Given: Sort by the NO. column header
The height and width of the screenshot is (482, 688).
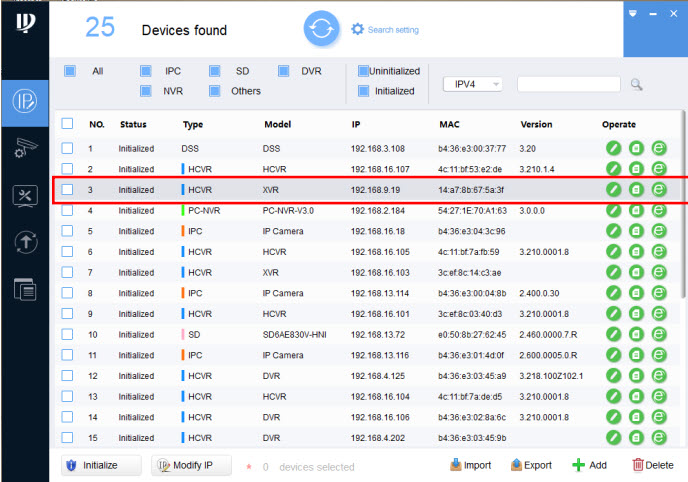Looking at the screenshot, I should coord(97,124).
